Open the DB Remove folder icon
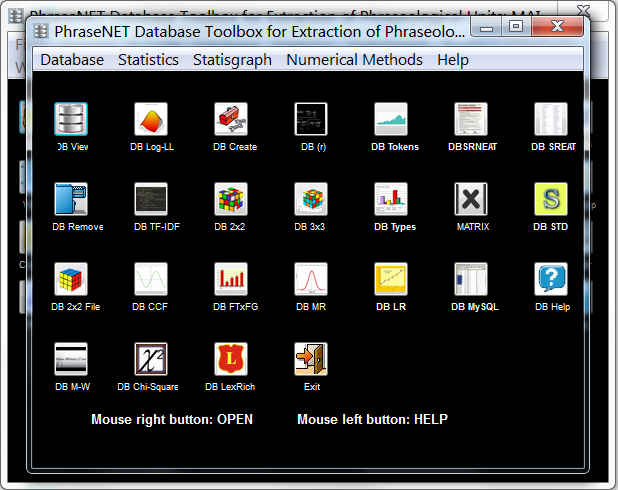 [71, 199]
